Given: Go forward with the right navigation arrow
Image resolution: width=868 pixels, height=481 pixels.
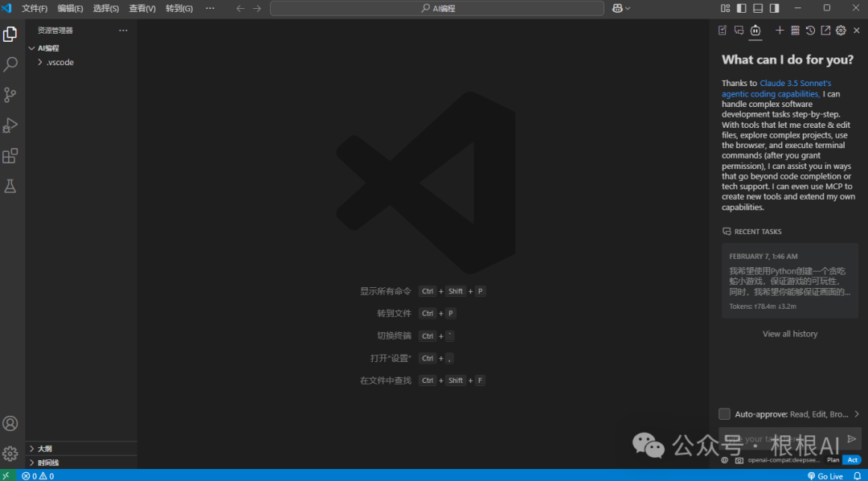Looking at the screenshot, I should pyautogui.click(x=257, y=8).
